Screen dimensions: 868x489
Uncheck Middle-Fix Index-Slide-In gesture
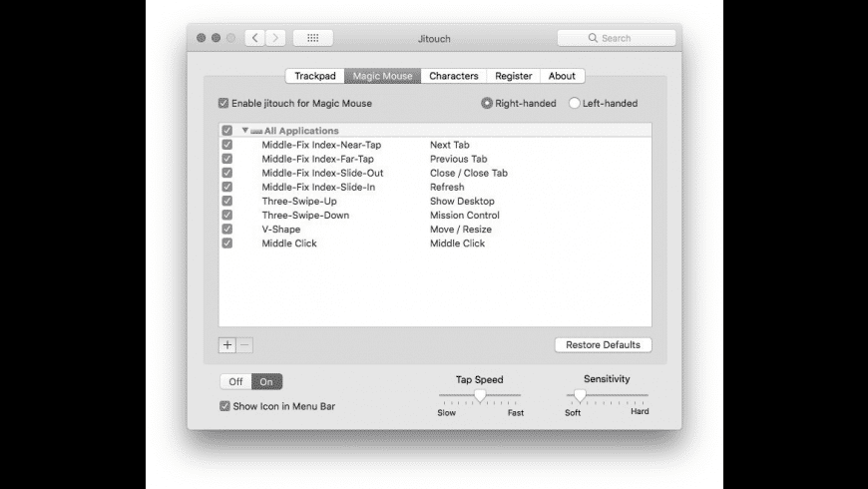(x=226, y=187)
